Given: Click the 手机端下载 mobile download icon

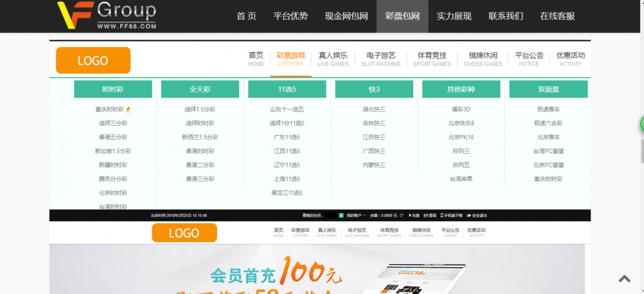Looking at the screenshot, I should 441,215.
